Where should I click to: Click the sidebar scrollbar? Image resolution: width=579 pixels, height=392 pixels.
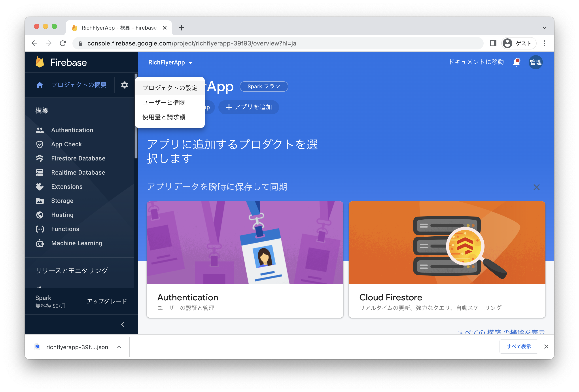136,116
